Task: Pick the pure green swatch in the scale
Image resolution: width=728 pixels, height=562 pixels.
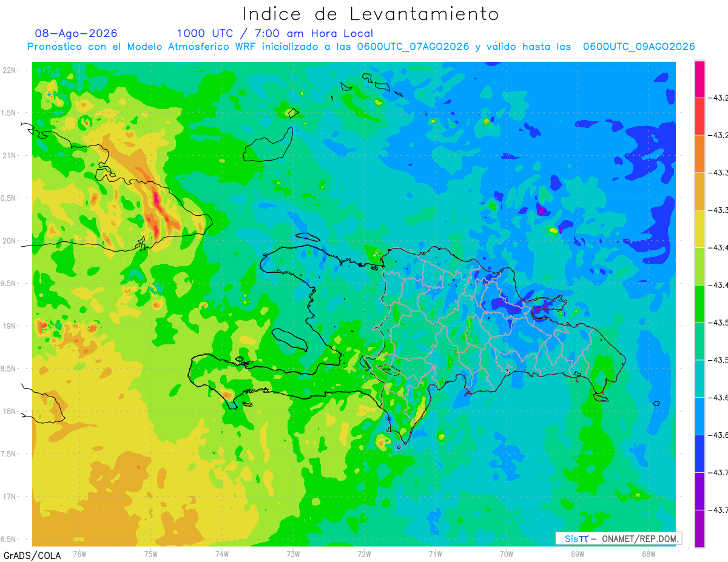Action: pyautogui.click(x=699, y=303)
